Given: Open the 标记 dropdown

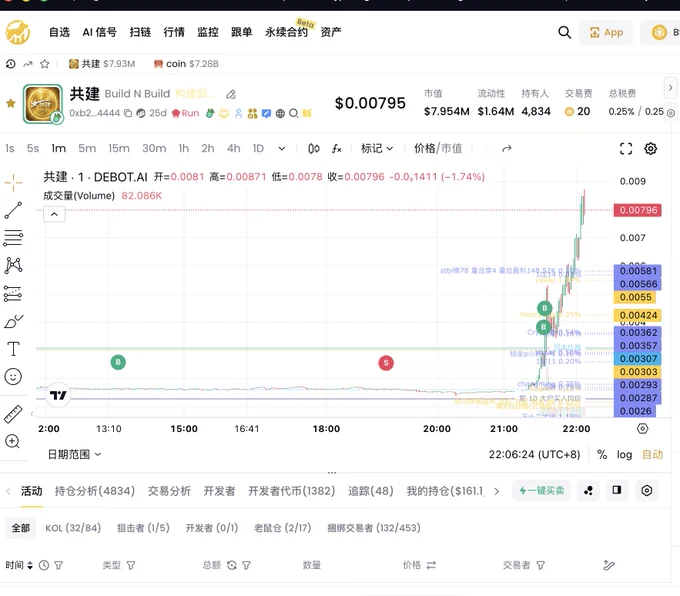Looking at the screenshot, I should click(x=377, y=149).
